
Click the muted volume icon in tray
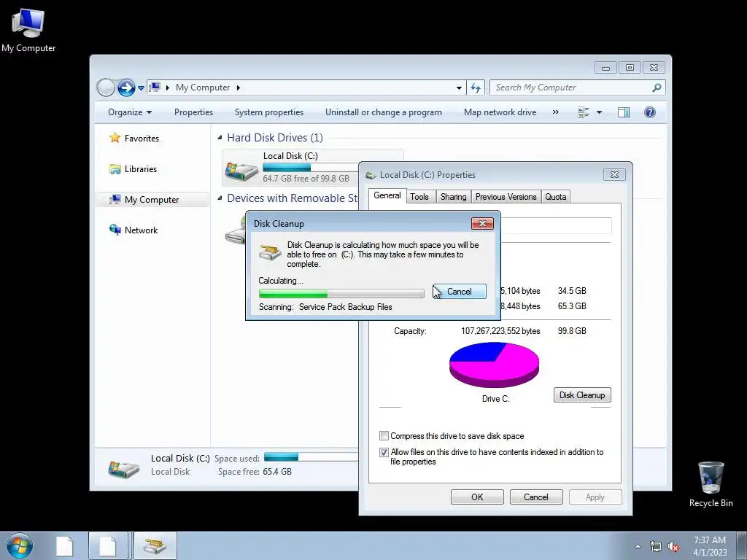tap(673, 547)
